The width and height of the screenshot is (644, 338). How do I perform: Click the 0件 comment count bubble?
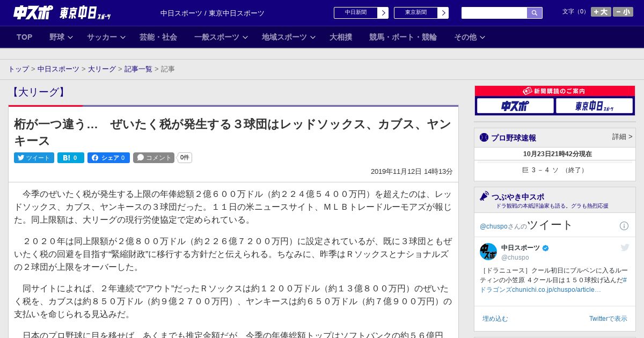click(185, 158)
